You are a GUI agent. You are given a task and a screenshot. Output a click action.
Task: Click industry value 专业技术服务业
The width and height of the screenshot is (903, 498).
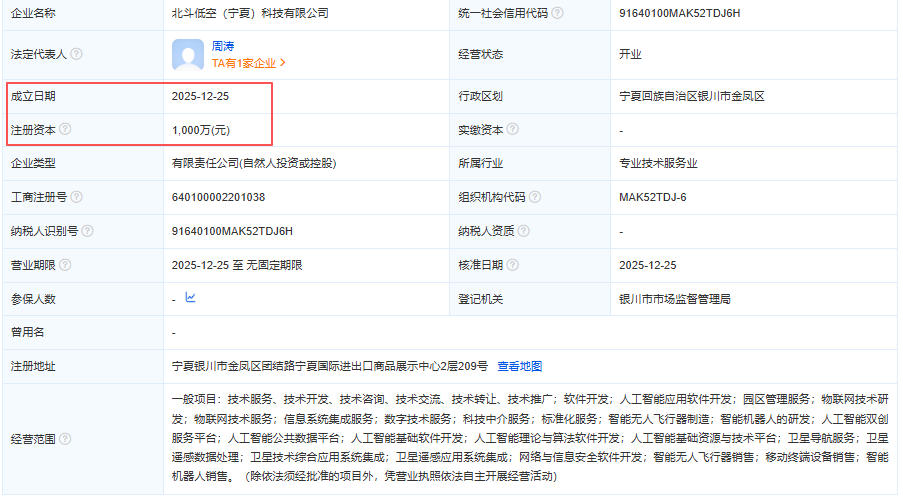[x=658, y=163]
